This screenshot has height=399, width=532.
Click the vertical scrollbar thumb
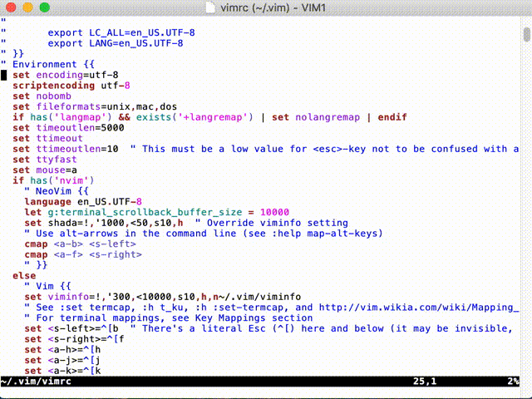tap(526, 34)
